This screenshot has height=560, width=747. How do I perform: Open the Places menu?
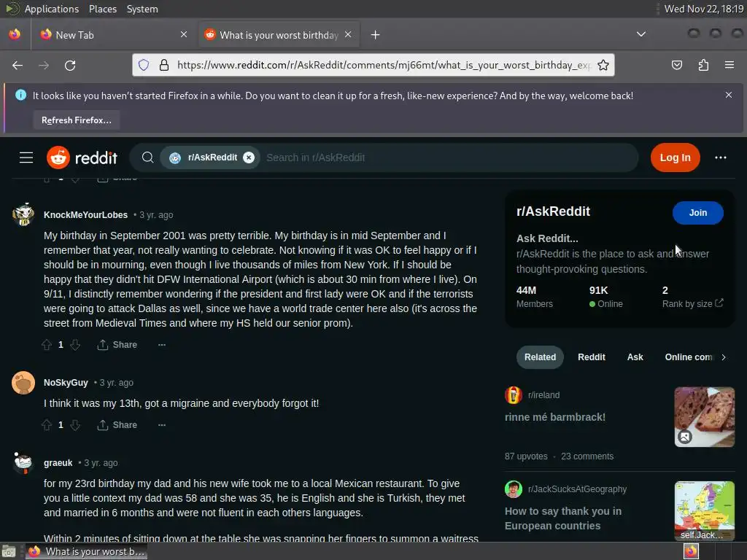click(x=102, y=9)
